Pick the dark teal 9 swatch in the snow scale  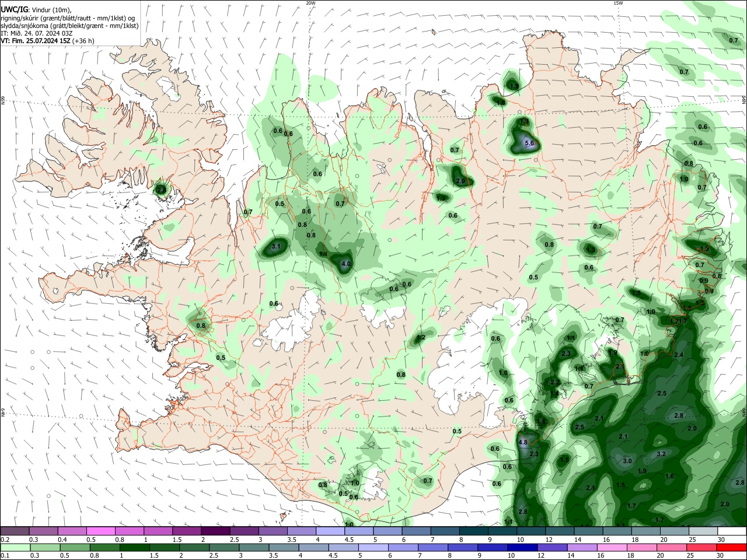[x=502, y=531]
